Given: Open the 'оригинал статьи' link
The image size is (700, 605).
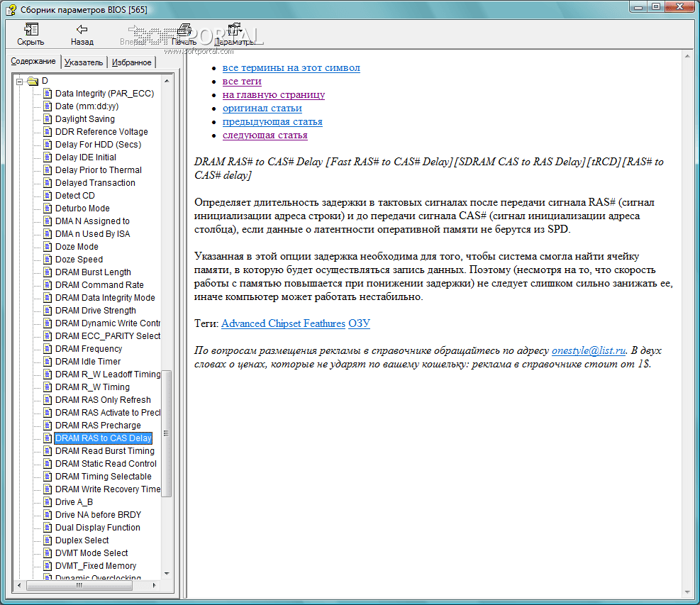Looking at the screenshot, I should click(262, 108).
